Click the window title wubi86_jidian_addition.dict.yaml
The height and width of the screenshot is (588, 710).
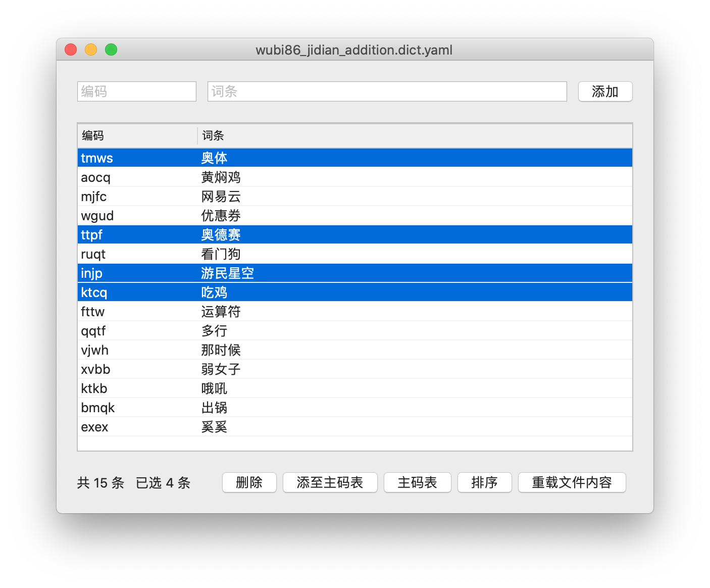point(354,50)
